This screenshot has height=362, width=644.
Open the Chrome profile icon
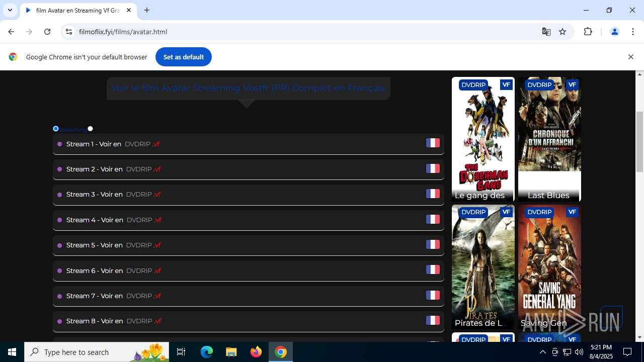coord(614,32)
